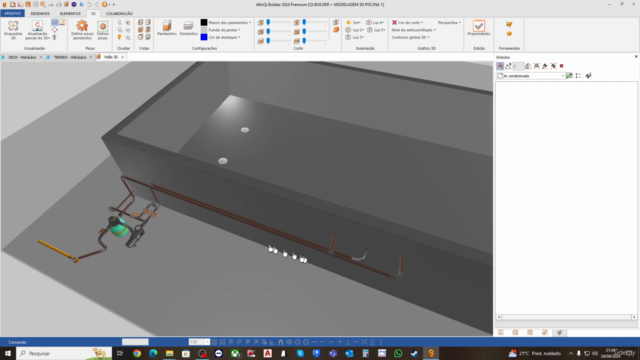The image size is (640, 360).
Task: Open Planos dos pavimentos dropdown
Action: 230,22
